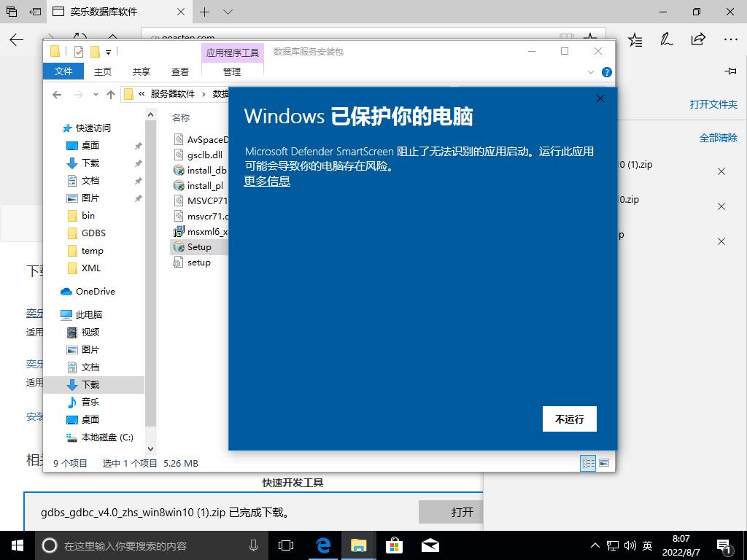The width and height of the screenshot is (747, 560).
Task: Select OneDrive in the navigation pane
Action: pos(95,291)
